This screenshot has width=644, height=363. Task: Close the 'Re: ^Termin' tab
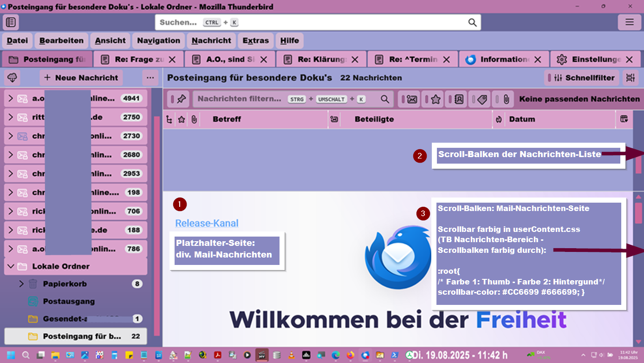point(446,59)
